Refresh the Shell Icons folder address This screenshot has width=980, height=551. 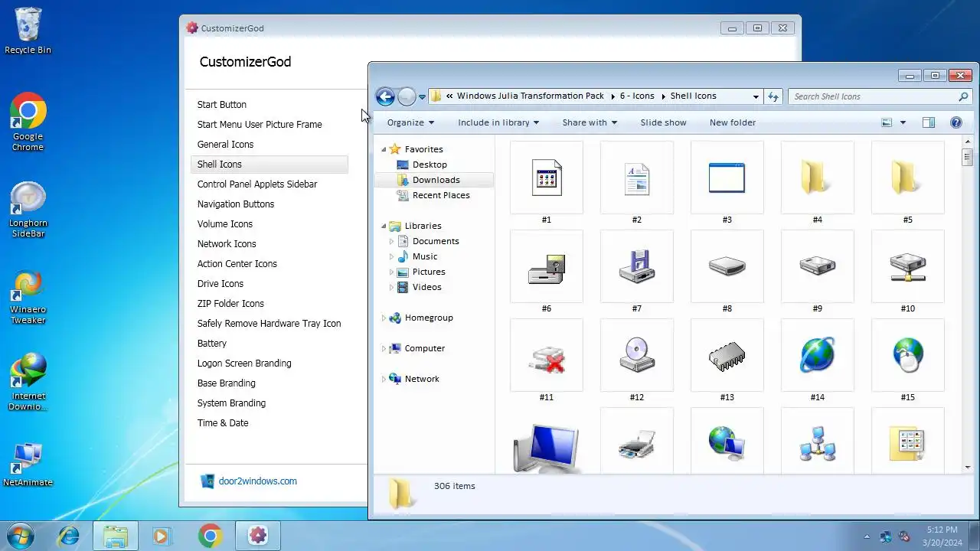tap(773, 96)
